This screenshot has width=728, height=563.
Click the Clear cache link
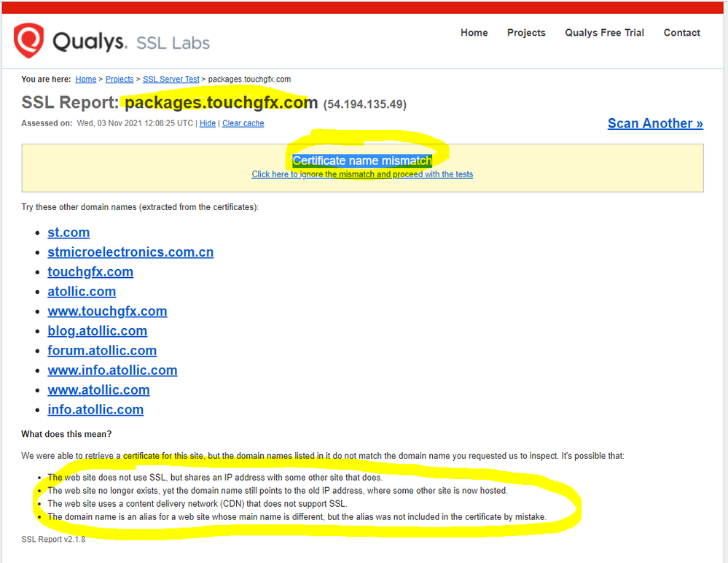(x=243, y=123)
